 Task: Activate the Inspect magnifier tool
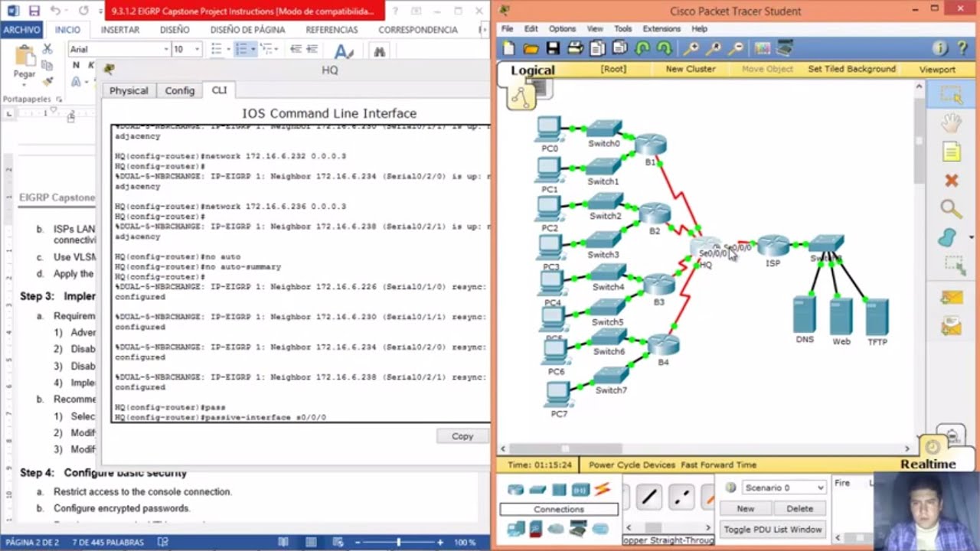951,209
